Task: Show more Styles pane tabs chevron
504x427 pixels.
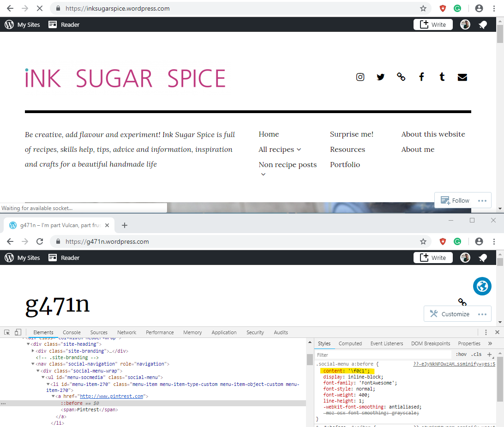Action: click(490, 343)
